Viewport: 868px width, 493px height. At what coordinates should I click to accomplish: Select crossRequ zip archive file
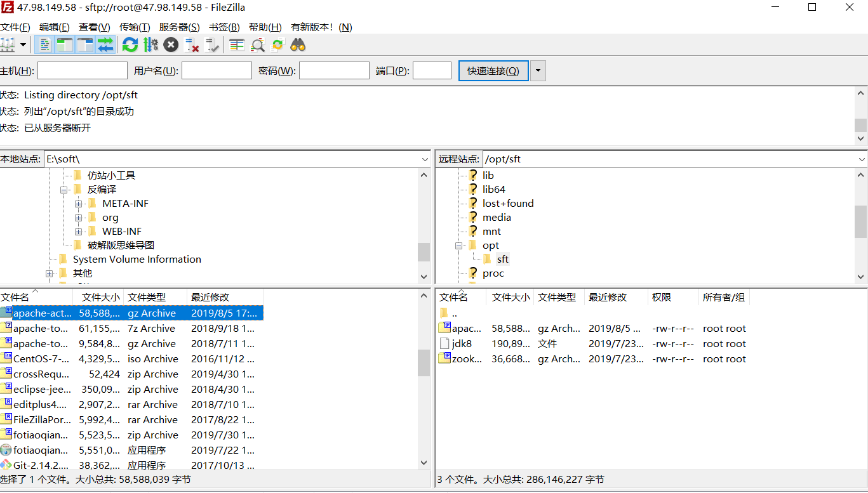[131, 374]
